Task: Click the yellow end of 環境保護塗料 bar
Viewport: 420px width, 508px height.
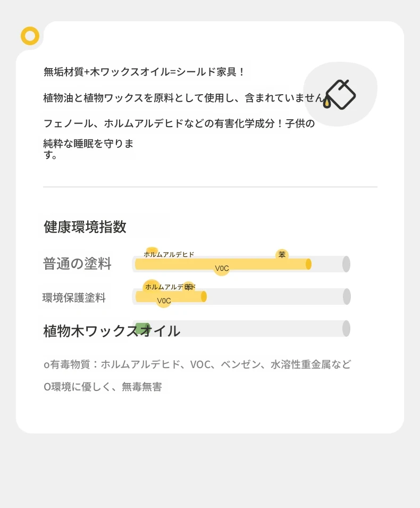Action: tap(204, 296)
